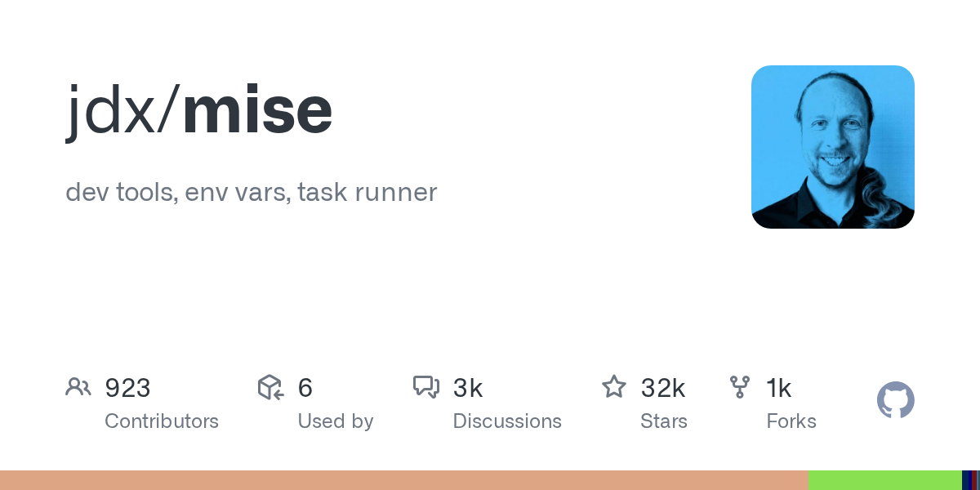The image size is (980, 490).
Task: Open the jdx/mise repository title
Action: tap(199, 111)
